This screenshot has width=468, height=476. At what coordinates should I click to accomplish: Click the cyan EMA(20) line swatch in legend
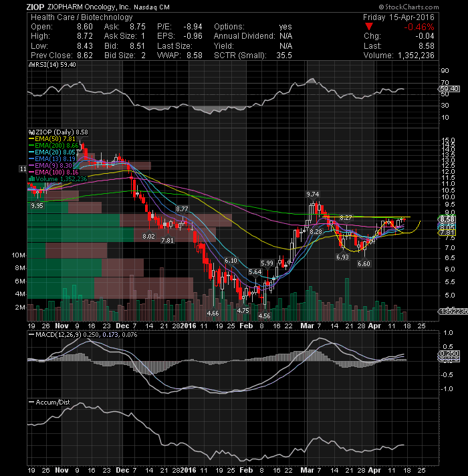pos(31,152)
